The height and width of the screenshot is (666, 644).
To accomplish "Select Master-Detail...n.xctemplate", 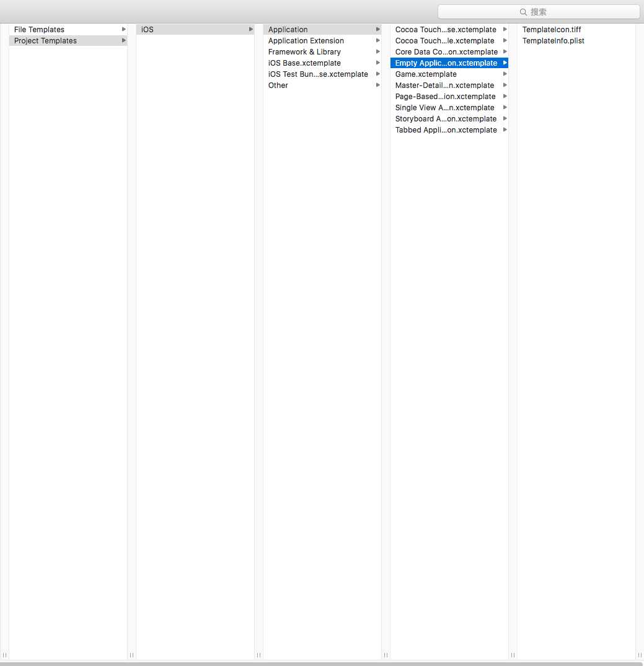I will 449,85.
